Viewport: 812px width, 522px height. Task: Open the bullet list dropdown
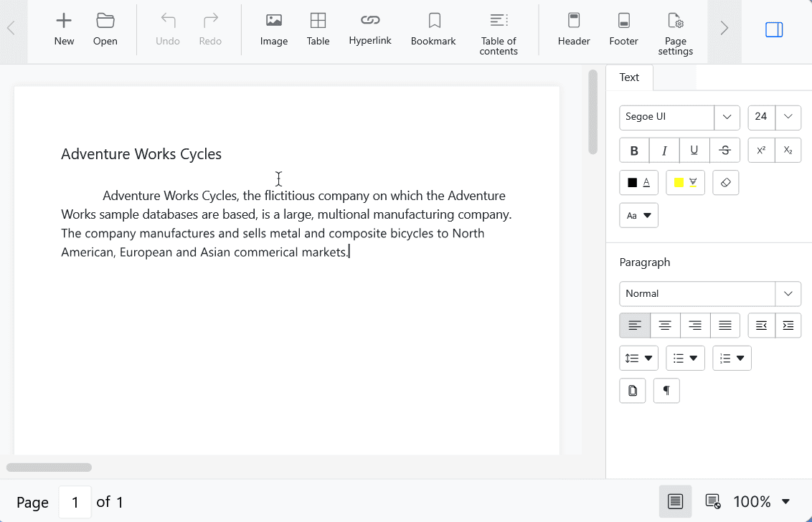(x=685, y=359)
